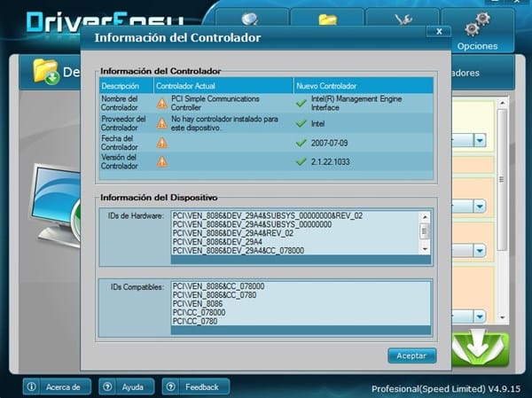The width and height of the screenshot is (532, 398).
Task: Click the folder tab icon
Action: pyautogui.click(x=327, y=20)
